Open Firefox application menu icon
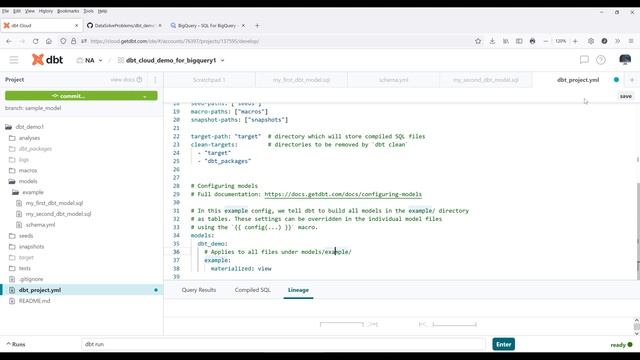This screenshot has height=360, width=640. click(x=631, y=41)
